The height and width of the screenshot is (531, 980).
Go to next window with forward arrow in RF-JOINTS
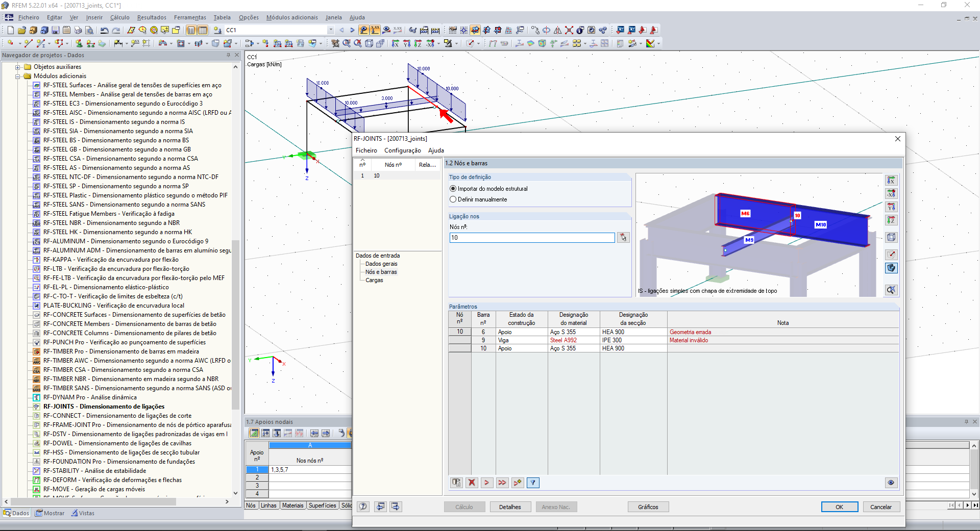pos(396,507)
